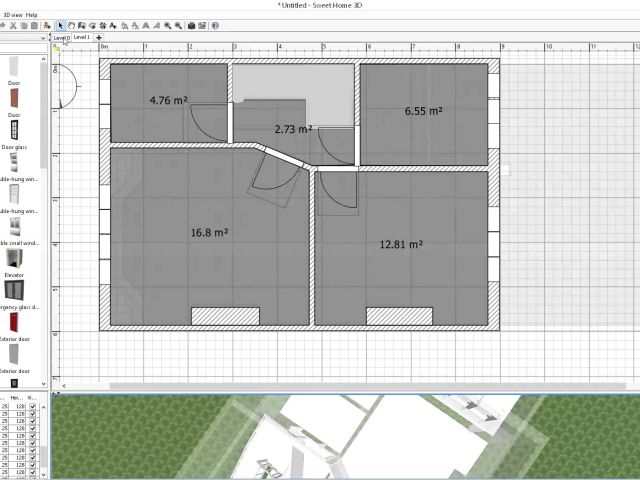Select the arrow Select objects tool
The width and height of the screenshot is (640, 480).
pos(60,26)
